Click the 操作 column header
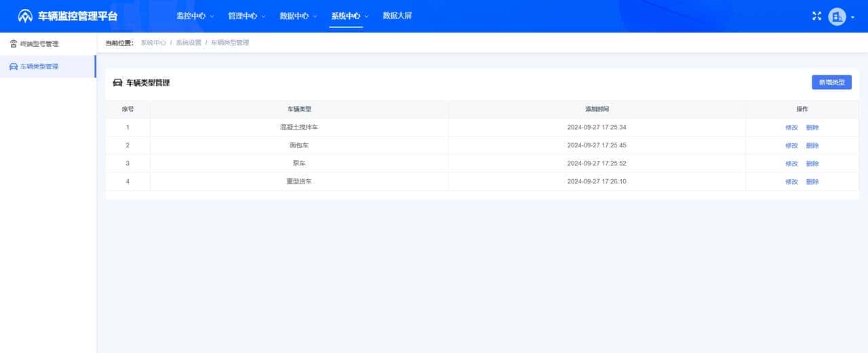868x353 pixels. (x=802, y=109)
